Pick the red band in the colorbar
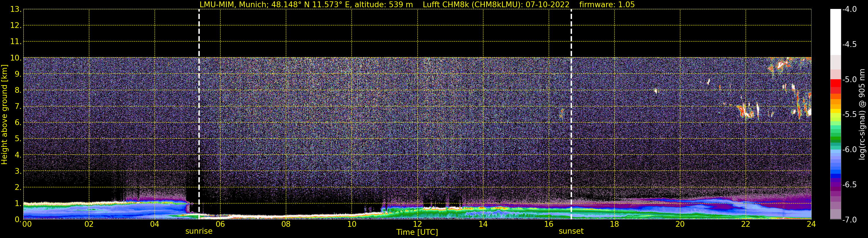 click(x=835, y=83)
